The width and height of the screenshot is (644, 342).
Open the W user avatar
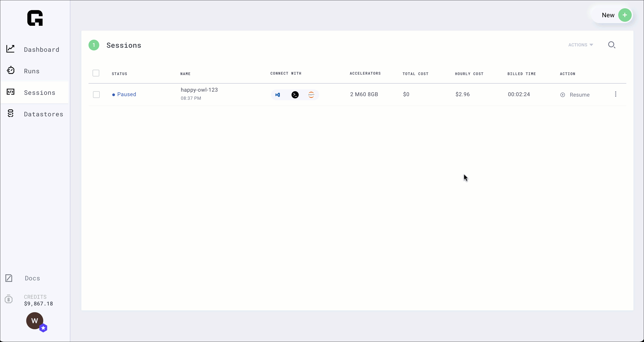tap(35, 320)
